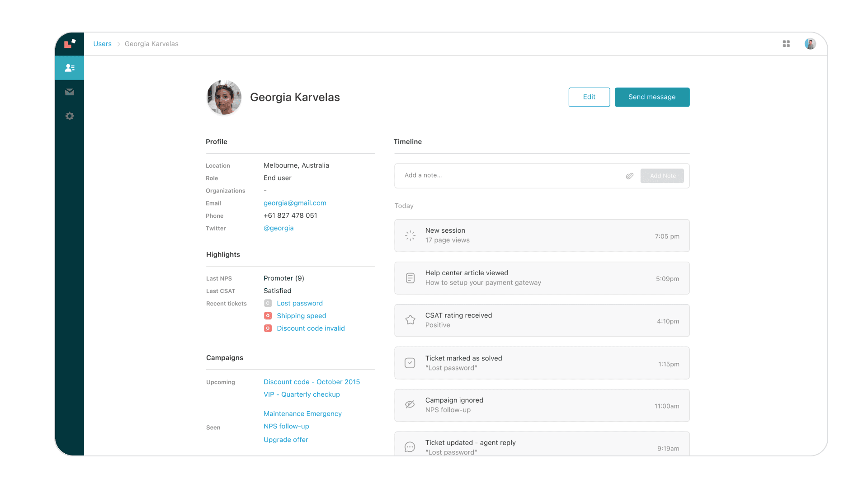Open Discount code - October 2015 campaign
This screenshot has height=488, width=868.
click(x=312, y=382)
